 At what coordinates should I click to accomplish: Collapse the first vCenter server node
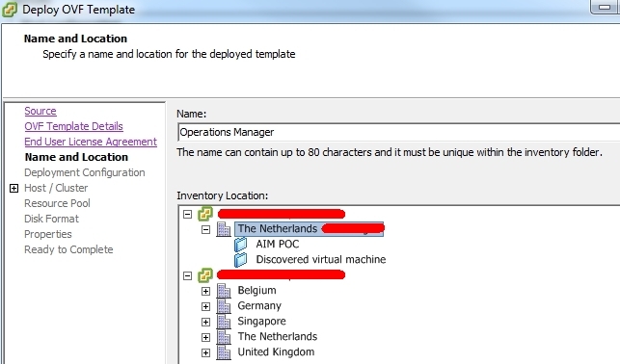click(x=188, y=214)
